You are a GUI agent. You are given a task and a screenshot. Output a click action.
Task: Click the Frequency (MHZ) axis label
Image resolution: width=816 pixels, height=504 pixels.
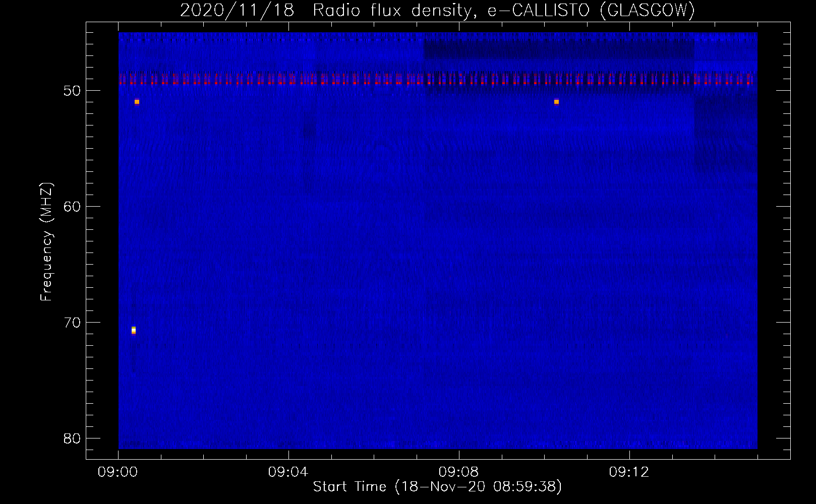(x=46, y=242)
